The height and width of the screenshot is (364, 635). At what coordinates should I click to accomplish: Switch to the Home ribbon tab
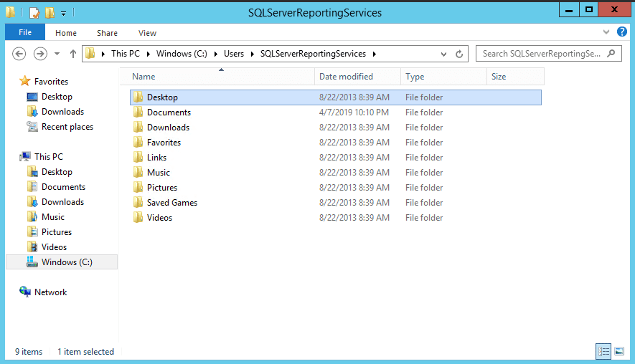tap(65, 33)
